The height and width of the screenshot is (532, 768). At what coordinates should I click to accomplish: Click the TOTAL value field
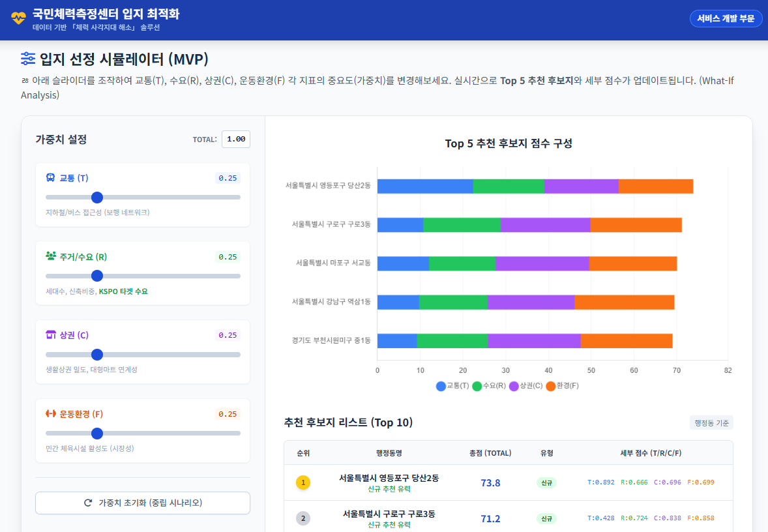coord(236,139)
